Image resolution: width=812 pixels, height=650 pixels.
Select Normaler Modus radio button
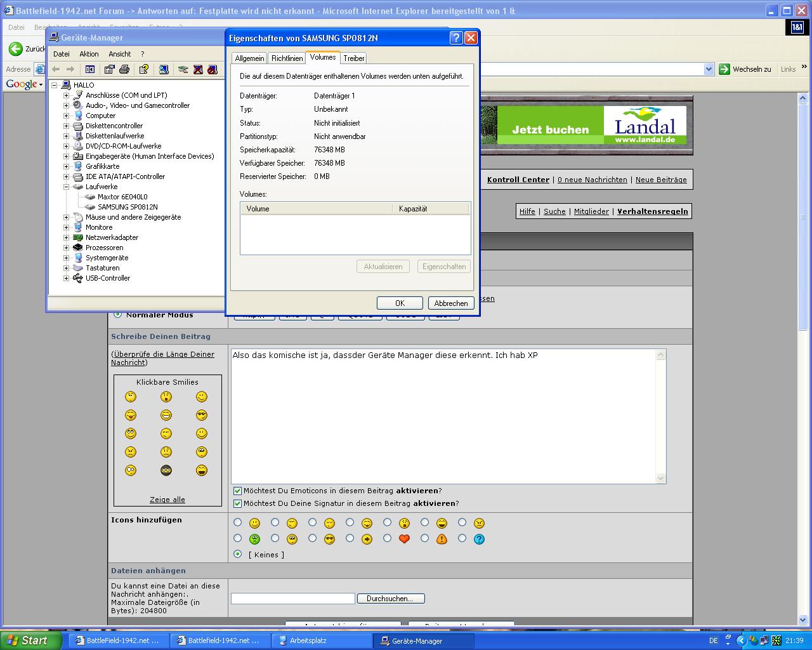118,315
